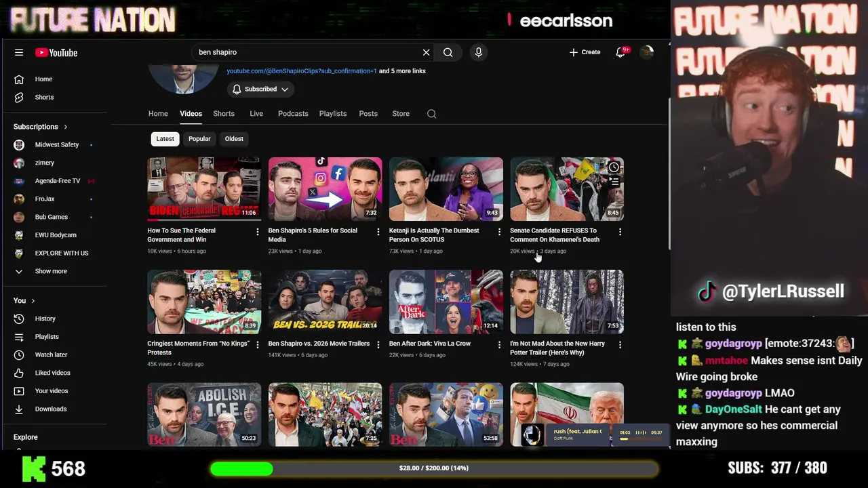
Task: Click the ABOLISH I.C.E. video thumbnail
Action: tap(204, 414)
